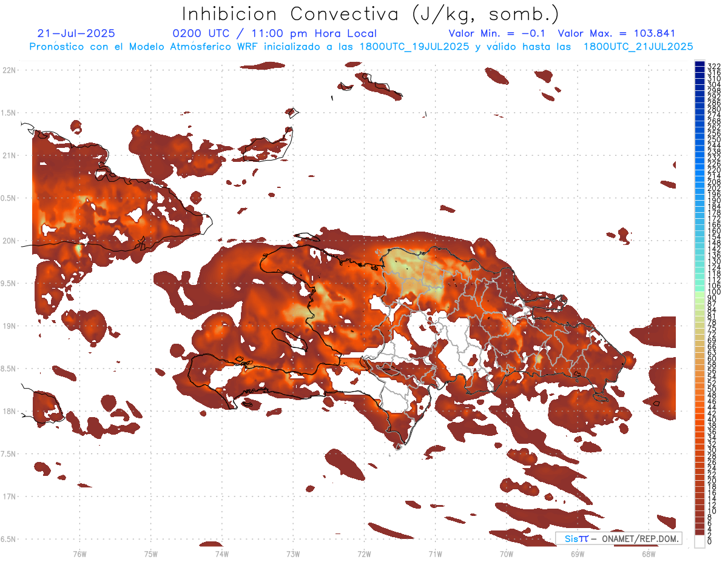Viewport: 728px width, 562px height.
Task: Click the 72W longitude axis label
Action: (364, 554)
